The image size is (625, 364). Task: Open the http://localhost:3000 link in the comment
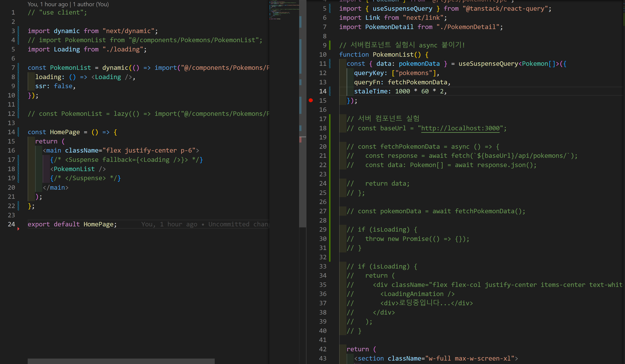[x=460, y=128]
